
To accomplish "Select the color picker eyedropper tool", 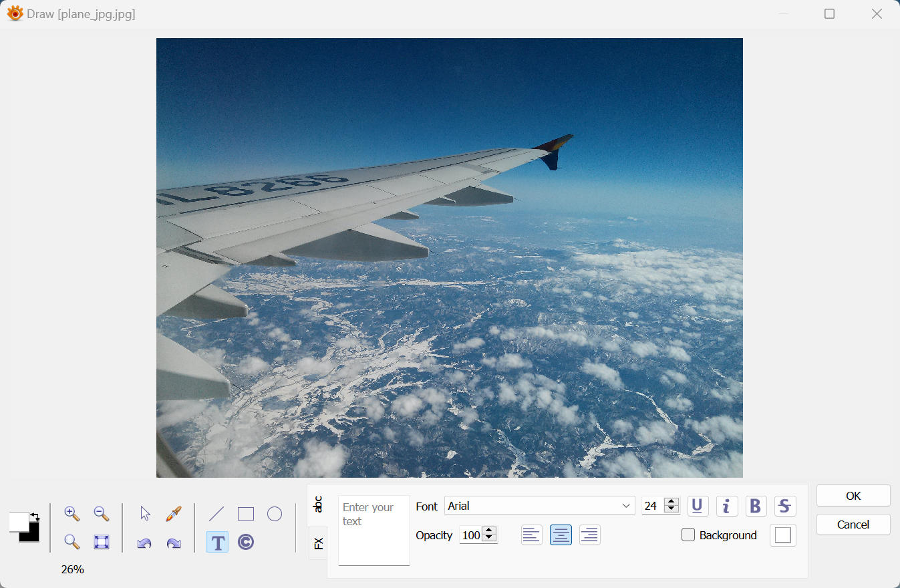I will 174,514.
